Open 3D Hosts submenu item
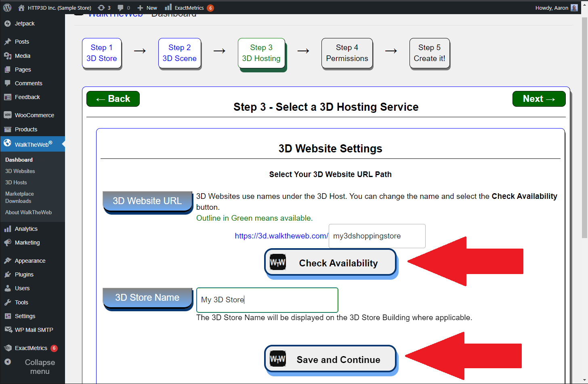 (16, 182)
